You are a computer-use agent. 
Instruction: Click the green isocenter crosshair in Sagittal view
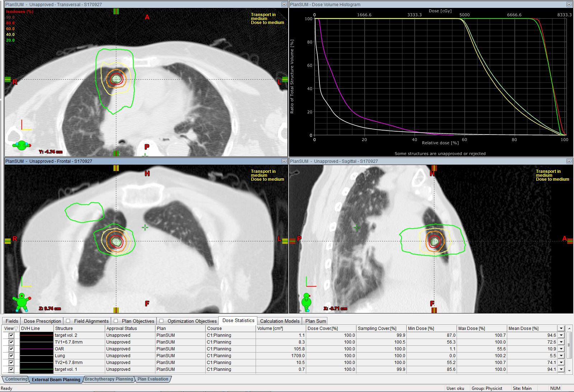click(x=356, y=227)
